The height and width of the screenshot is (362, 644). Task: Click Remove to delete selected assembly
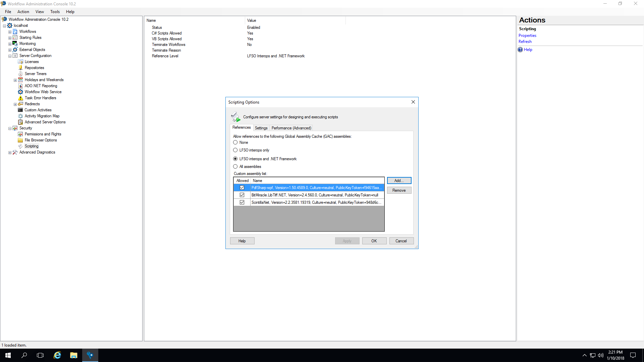(399, 190)
